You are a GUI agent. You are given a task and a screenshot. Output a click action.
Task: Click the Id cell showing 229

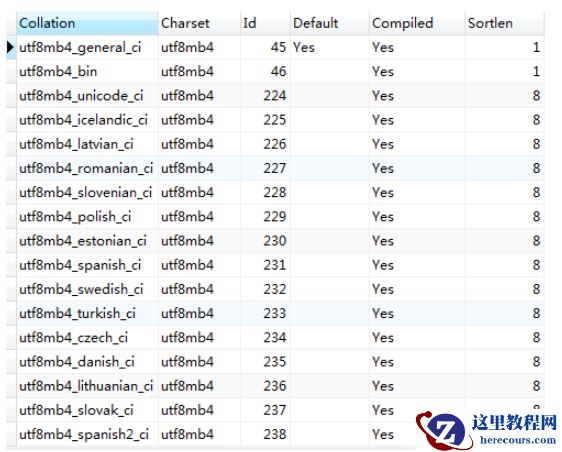tap(265, 217)
